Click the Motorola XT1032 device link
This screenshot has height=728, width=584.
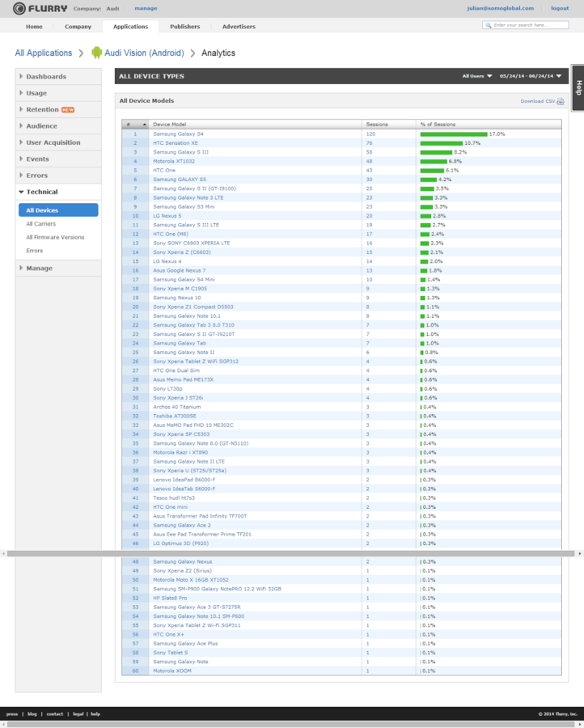click(x=174, y=161)
